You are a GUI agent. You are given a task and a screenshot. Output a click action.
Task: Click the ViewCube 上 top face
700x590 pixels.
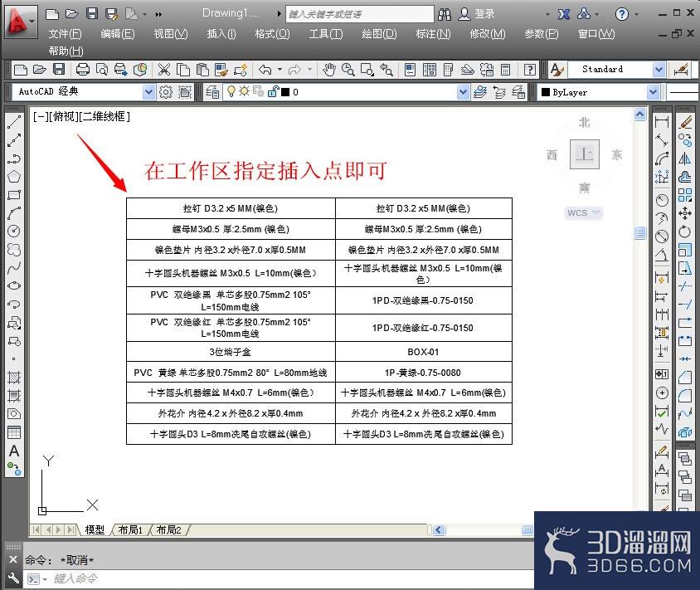(585, 154)
